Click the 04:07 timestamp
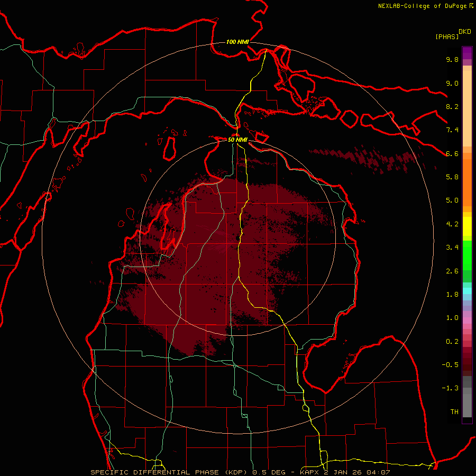Viewport: 476px width, 476px height. (x=378, y=472)
